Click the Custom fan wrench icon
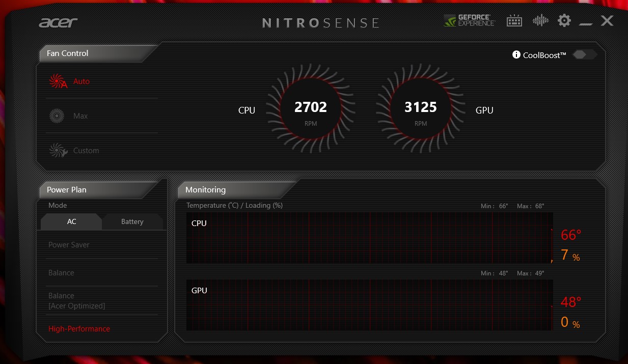Viewport: 628px width, 364px height. tap(58, 151)
